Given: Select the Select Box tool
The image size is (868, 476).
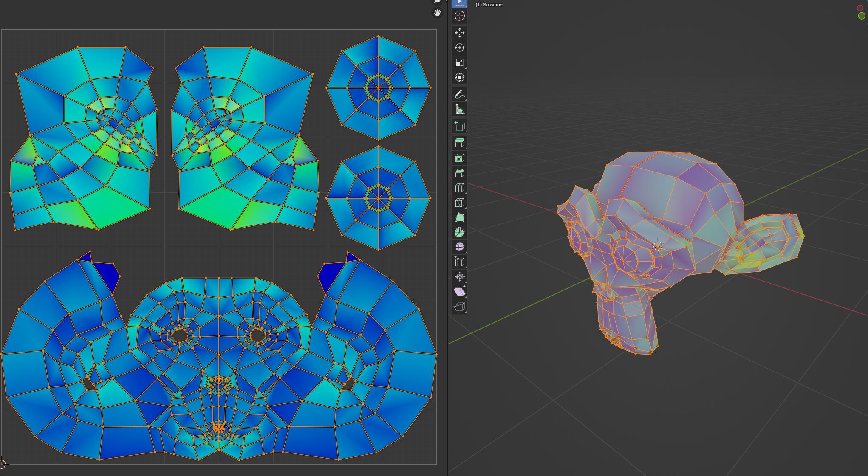Looking at the screenshot, I should tap(459, 3).
